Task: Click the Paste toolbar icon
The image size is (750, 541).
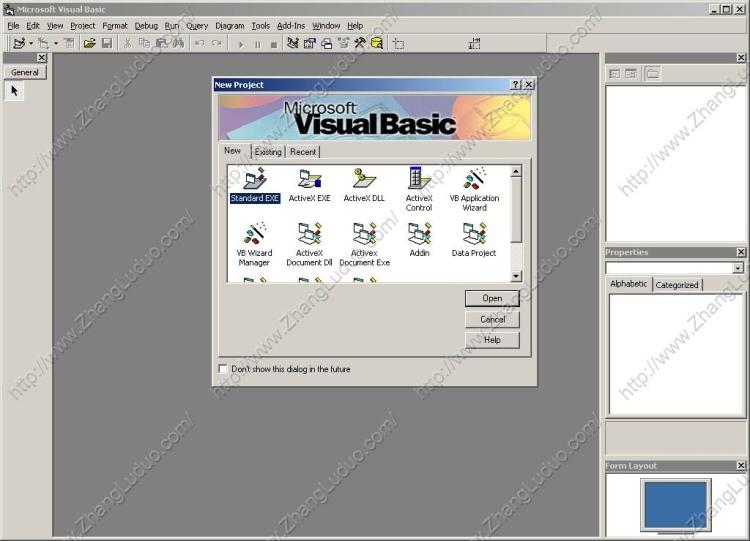Action: (161, 44)
